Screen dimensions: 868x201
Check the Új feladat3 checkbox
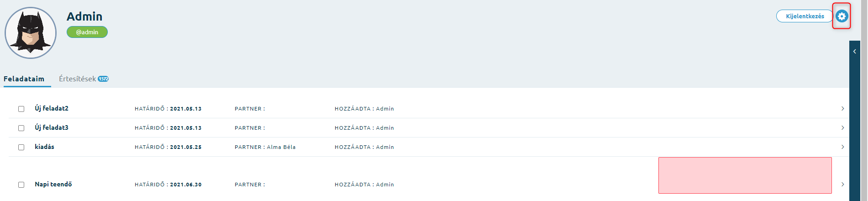(21, 128)
